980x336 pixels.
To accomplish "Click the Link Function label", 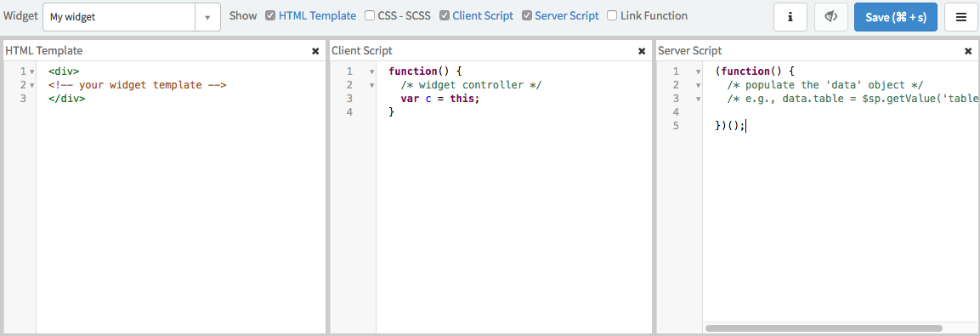I will [x=654, y=15].
